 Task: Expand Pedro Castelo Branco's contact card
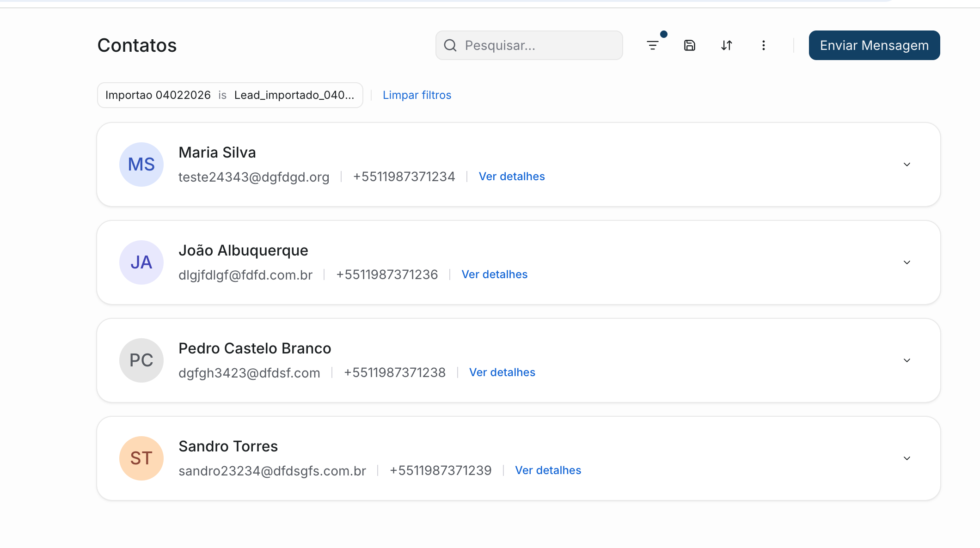coord(906,360)
